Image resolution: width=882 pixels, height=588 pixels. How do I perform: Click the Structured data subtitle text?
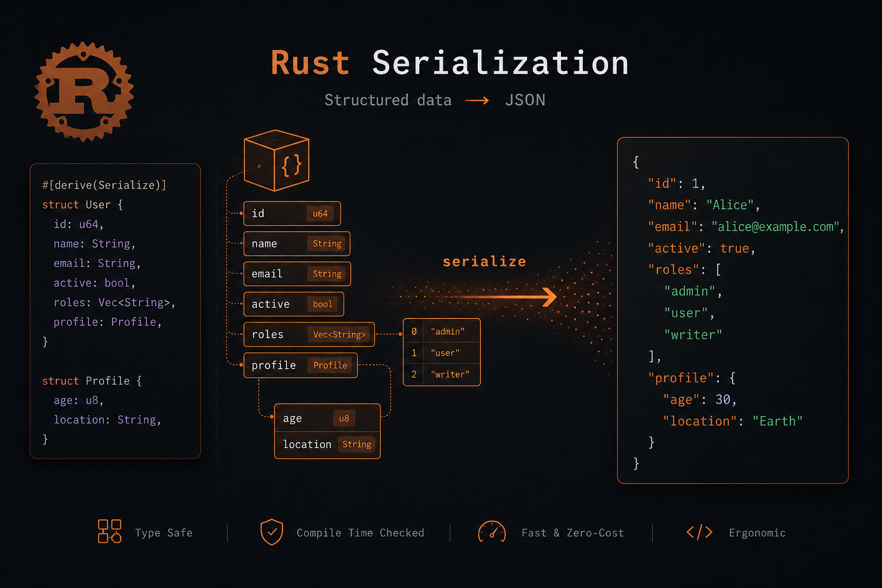point(388,100)
